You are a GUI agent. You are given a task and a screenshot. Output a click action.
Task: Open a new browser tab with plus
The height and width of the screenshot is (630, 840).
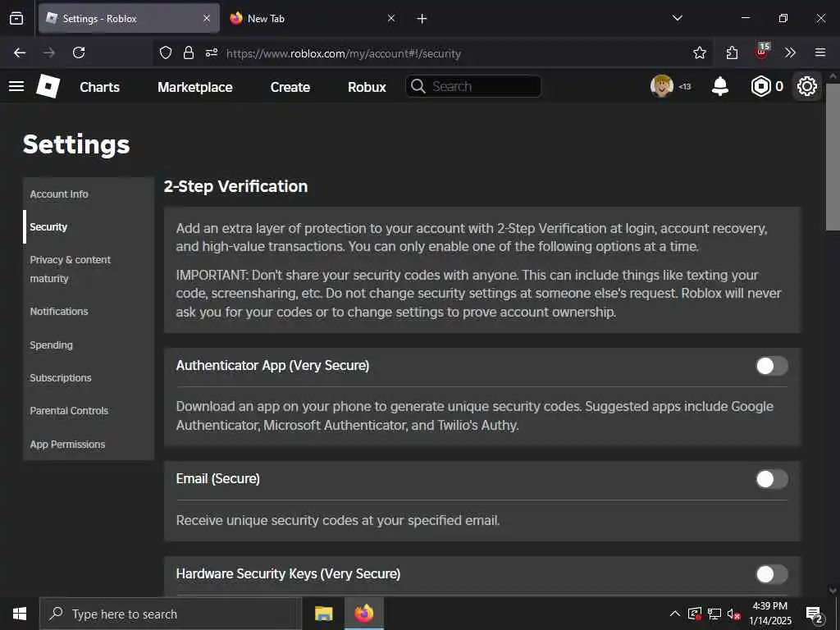[x=422, y=19]
